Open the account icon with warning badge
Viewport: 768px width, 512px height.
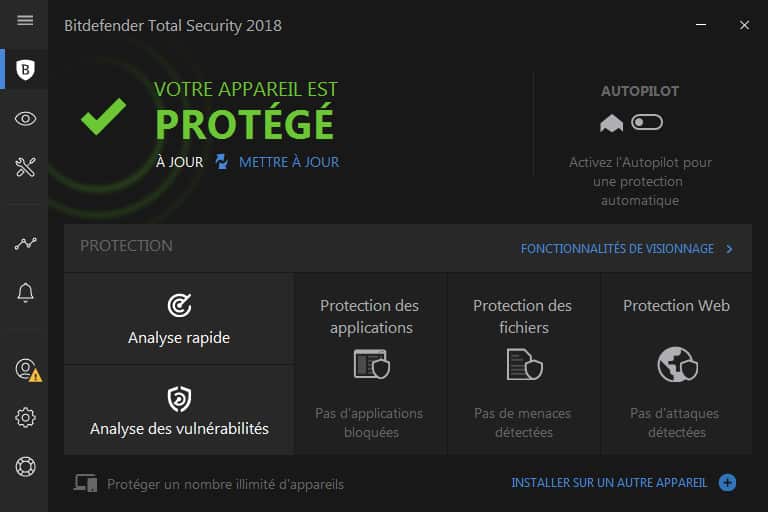coord(26,368)
